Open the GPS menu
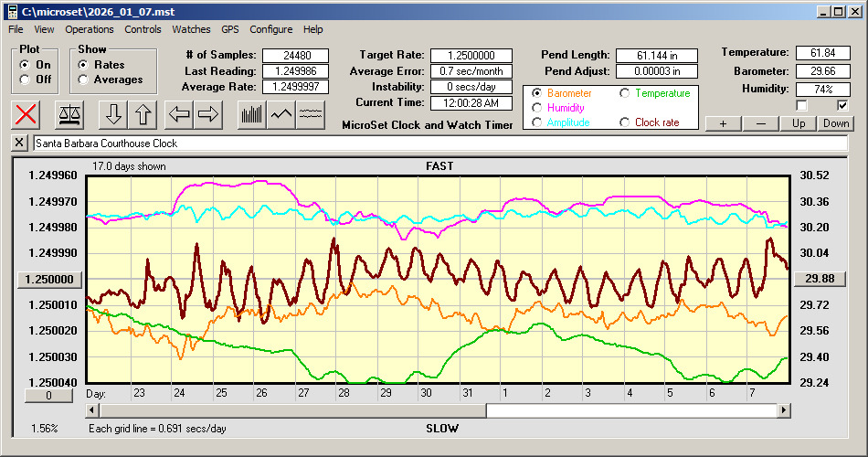Screen dimensions: 868x457 229,29
